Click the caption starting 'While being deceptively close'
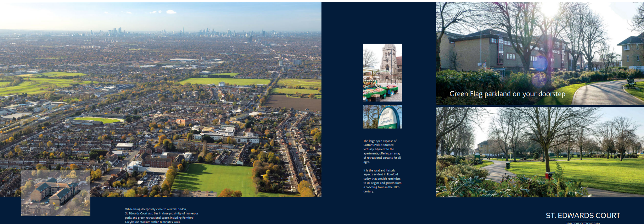This screenshot has width=644, height=224. point(162,215)
